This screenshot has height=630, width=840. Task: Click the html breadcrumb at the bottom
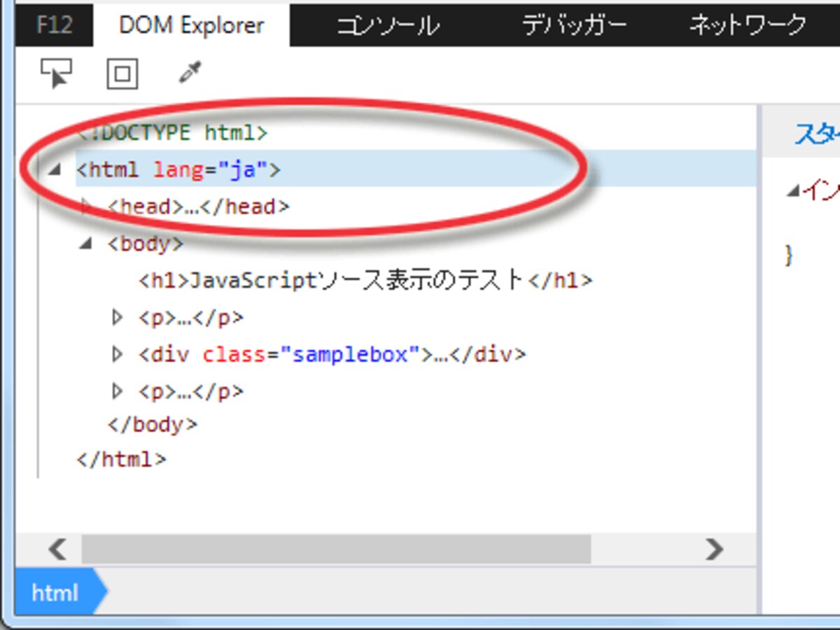coord(56,593)
